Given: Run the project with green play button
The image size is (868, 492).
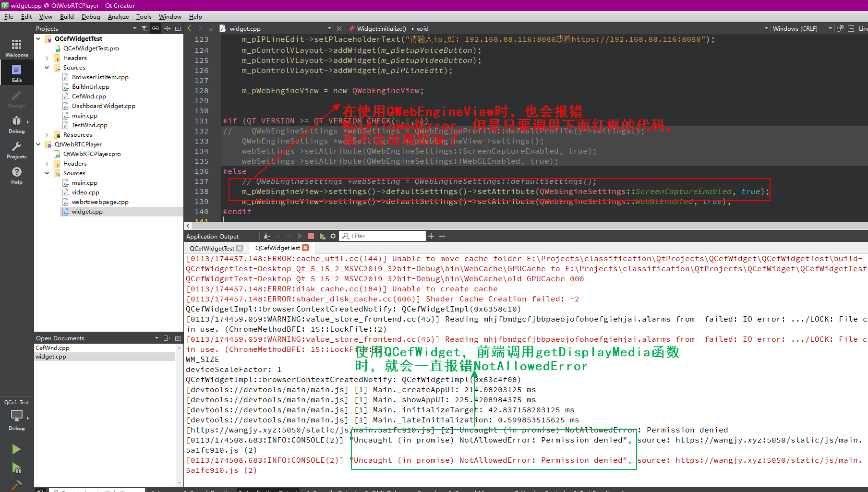Looking at the screenshot, I should pos(16,449).
